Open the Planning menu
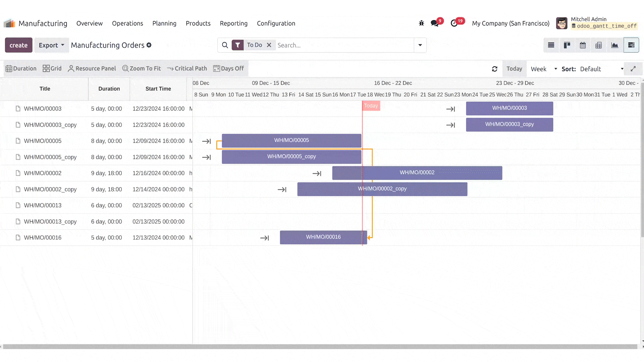Screen dimensions: 644x362 tap(164, 23)
